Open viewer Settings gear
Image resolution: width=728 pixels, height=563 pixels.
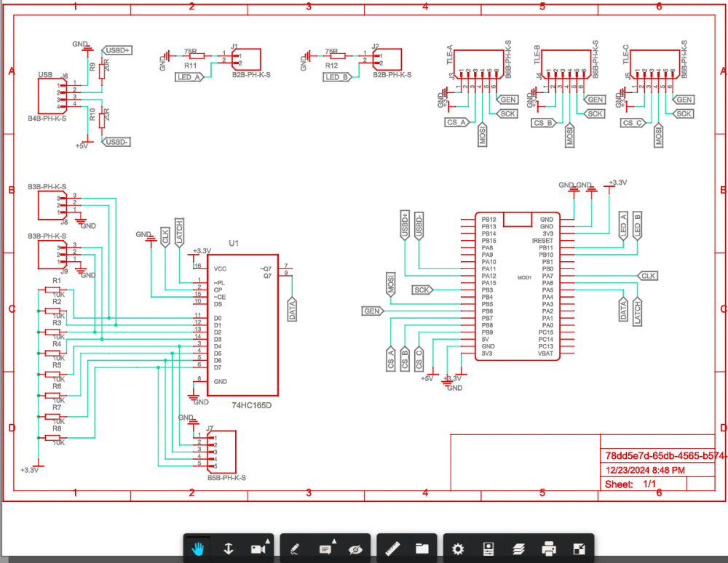[x=458, y=548]
